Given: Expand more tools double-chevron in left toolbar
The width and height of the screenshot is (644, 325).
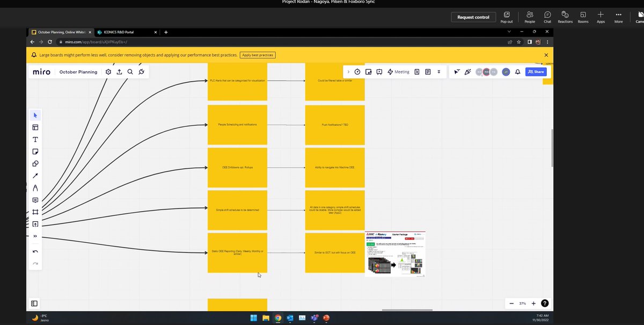Looking at the screenshot, I should 35,236.
